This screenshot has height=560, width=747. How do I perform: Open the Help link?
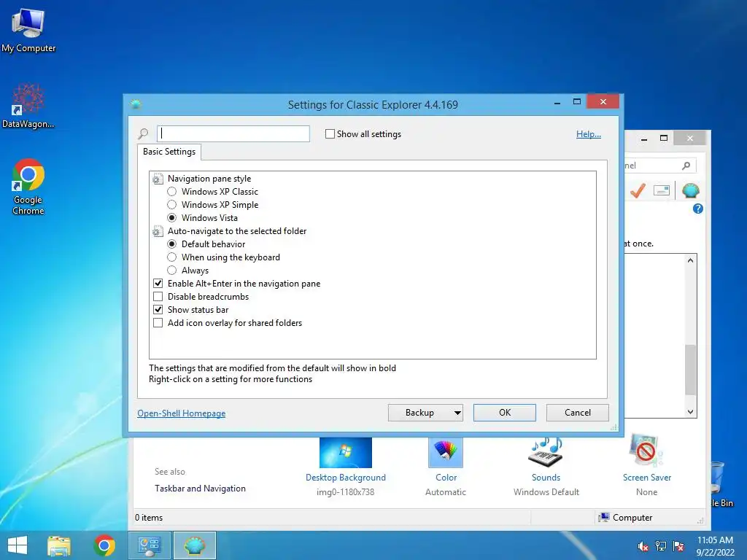[589, 134]
